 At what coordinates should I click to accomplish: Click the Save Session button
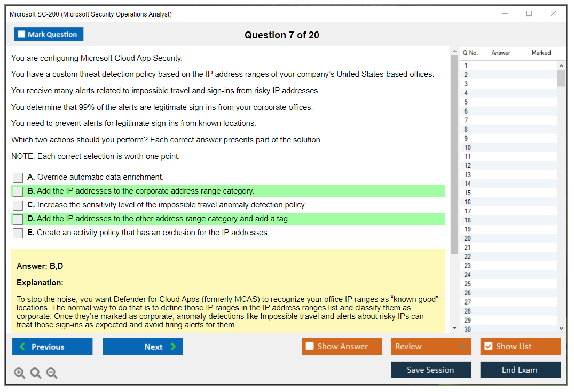pyautogui.click(x=430, y=370)
